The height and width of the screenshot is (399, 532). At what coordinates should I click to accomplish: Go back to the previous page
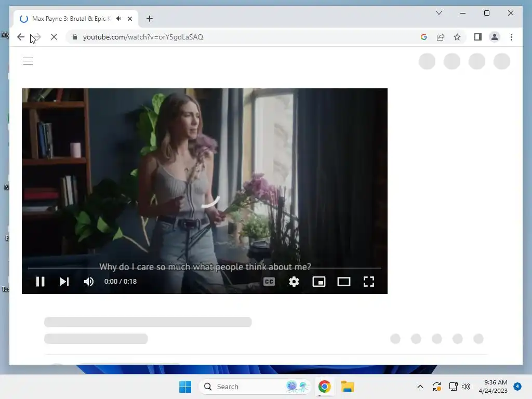21,37
